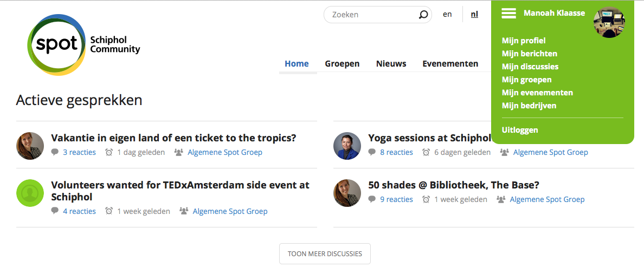This screenshot has height=267, width=644.
Task: Click the group icon in 50 shades row
Action: pyautogui.click(x=501, y=199)
